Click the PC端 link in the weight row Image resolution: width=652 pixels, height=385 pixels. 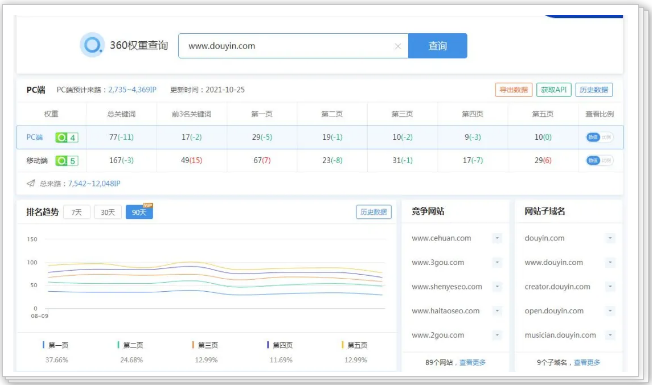[x=35, y=137]
